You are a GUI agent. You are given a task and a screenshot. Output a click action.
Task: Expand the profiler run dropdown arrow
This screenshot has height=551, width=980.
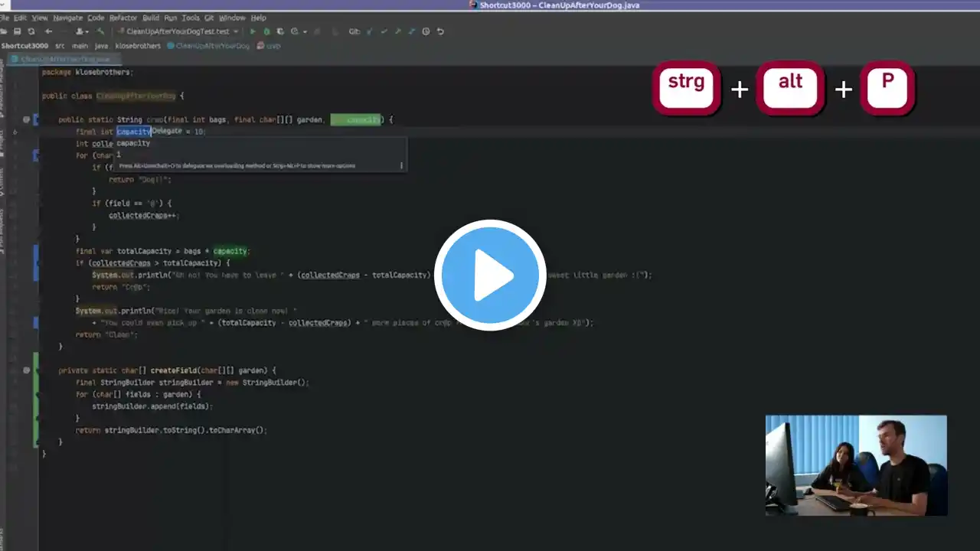[x=305, y=31]
